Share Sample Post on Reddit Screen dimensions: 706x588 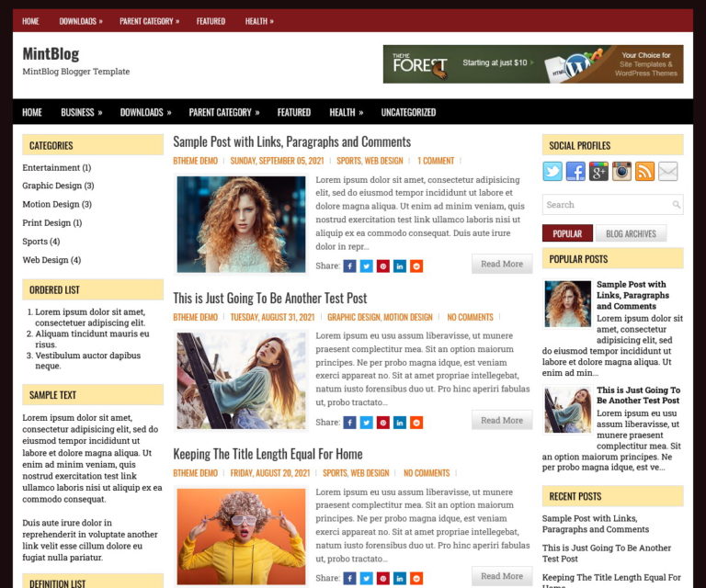tap(416, 266)
